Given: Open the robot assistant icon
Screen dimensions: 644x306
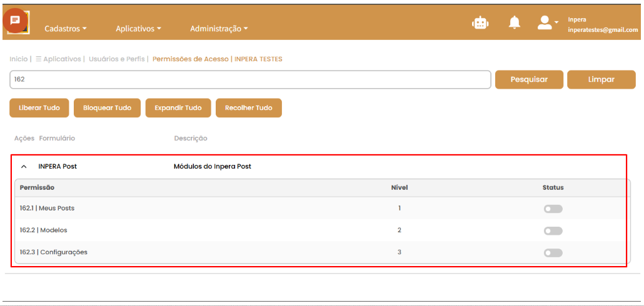Looking at the screenshot, I should coord(480,23).
